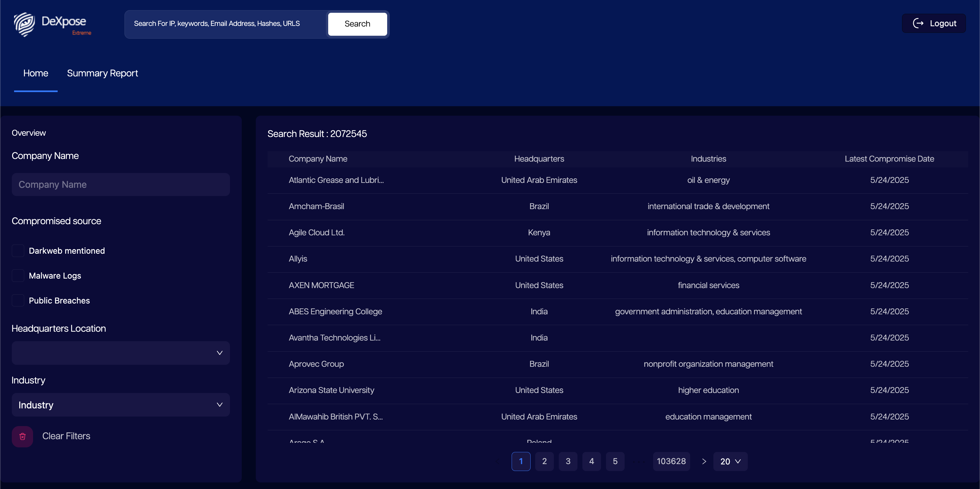Viewport: 980px width, 489px height.
Task: Open the Amcham-Brasil company entry
Action: coord(617,206)
